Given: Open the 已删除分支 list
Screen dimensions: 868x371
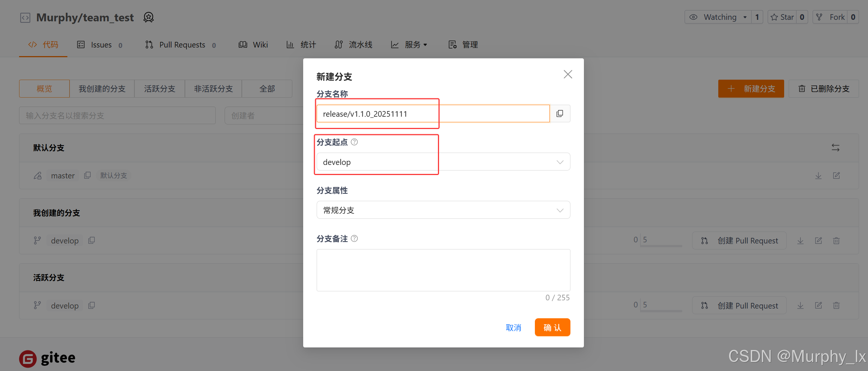Looking at the screenshot, I should pos(823,89).
